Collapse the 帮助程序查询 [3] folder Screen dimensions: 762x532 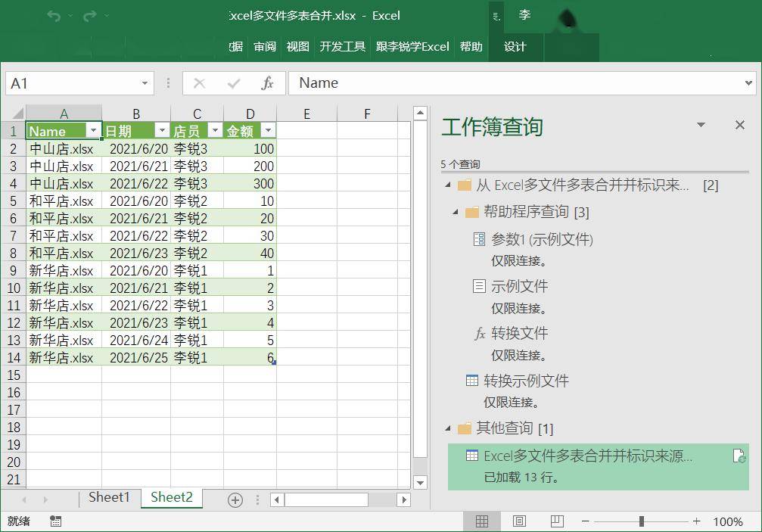[456, 212]
